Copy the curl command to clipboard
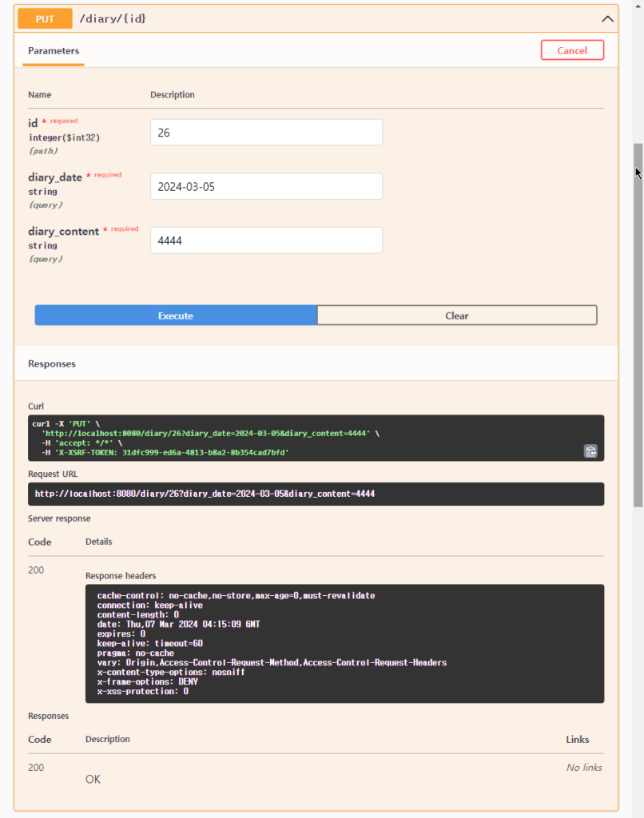The image size is (644, 818). coord(590,451)
